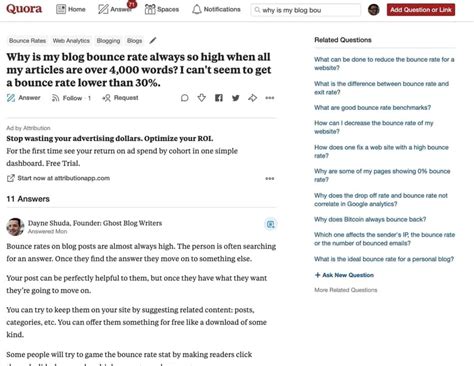
Task: Click Dayne Shuda's profile photo
Action: click(15, 227)
